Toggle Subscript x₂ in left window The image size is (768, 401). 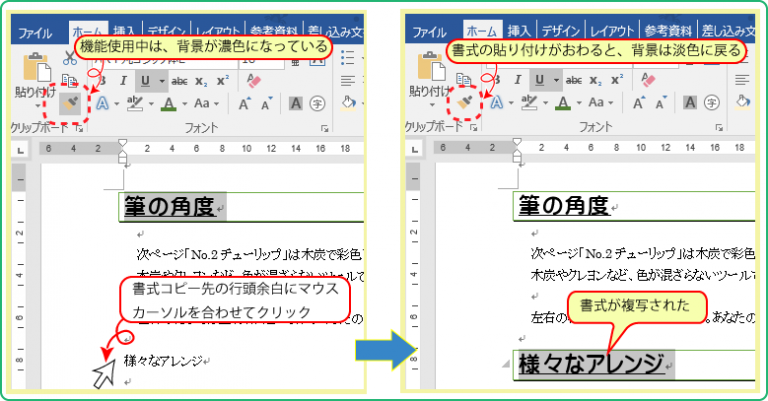[201, 81]
